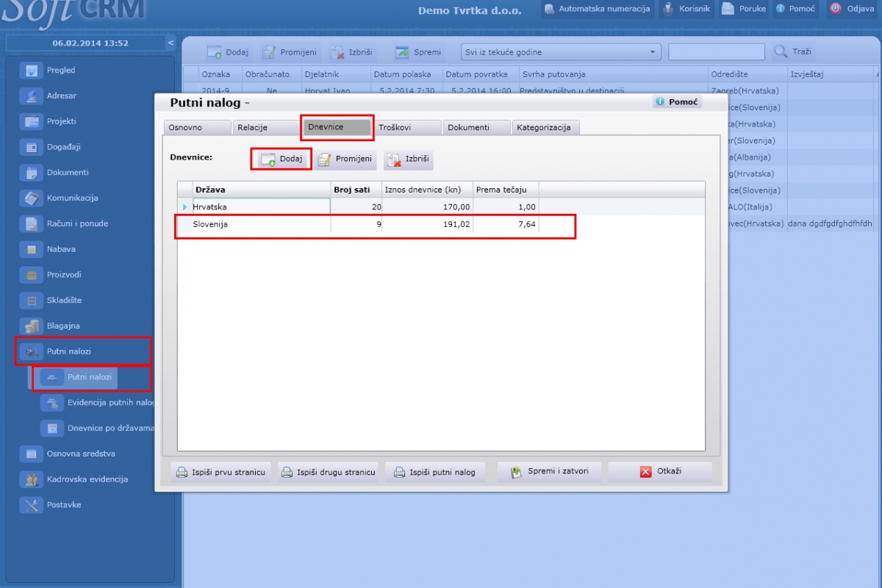This screenshot has height=588, width=882.
Task: Add a new dnevnica with Dodaj
Action: [282, 159]
